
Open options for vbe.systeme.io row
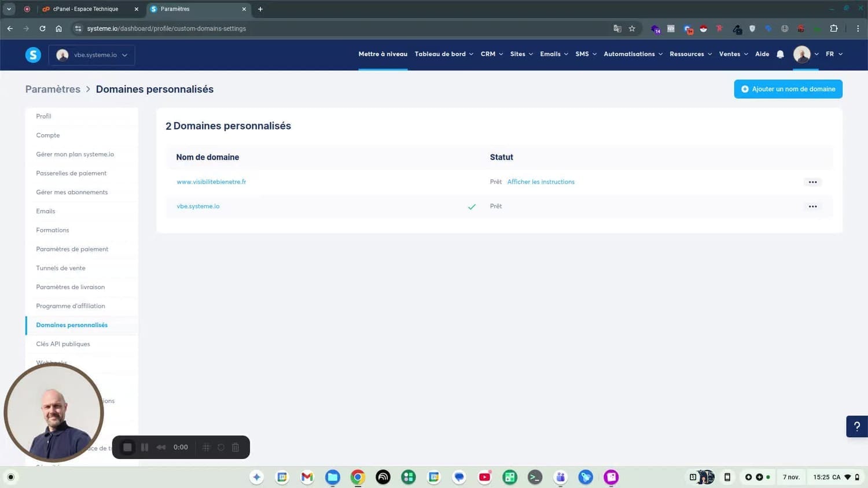[x=812, y=206]
